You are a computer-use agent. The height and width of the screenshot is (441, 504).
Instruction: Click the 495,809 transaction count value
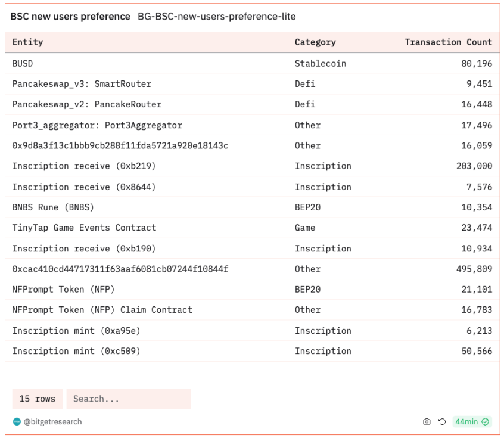click(x=474, y=269)
